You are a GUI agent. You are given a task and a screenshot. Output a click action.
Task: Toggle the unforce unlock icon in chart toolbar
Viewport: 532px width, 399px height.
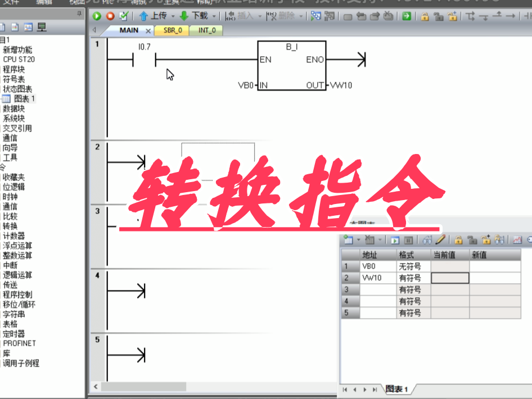click(x=471, y=240)
